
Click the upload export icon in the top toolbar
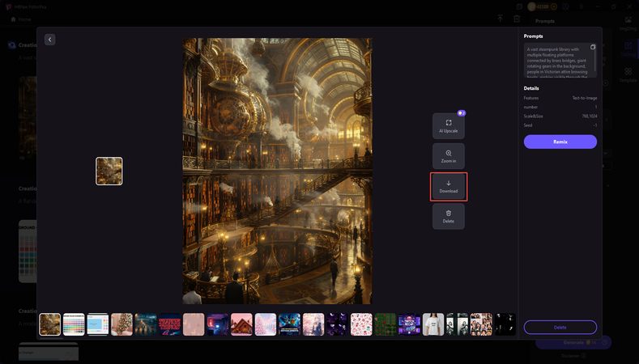[x=500, y=19]
